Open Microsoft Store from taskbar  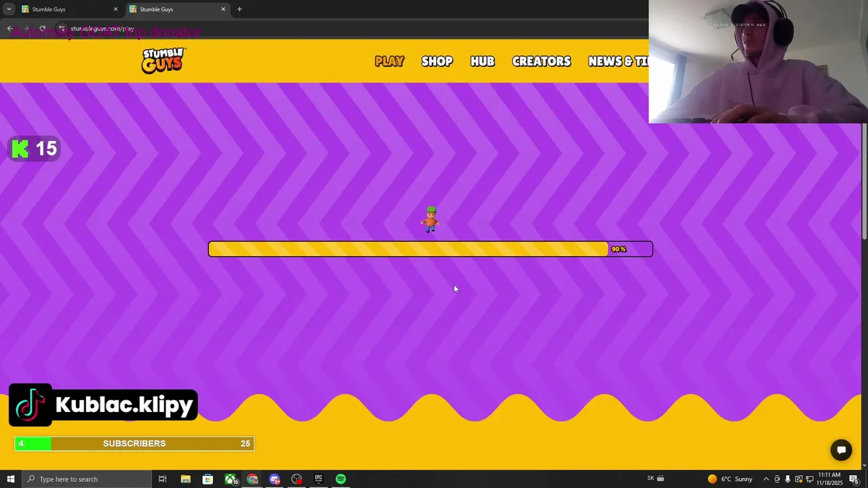tap(208, 479)
